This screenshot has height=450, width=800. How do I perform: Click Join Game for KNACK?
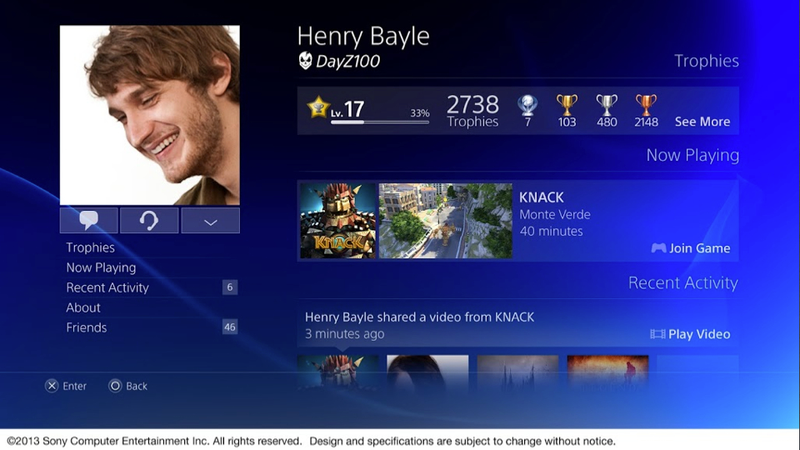tap(691, 248)
